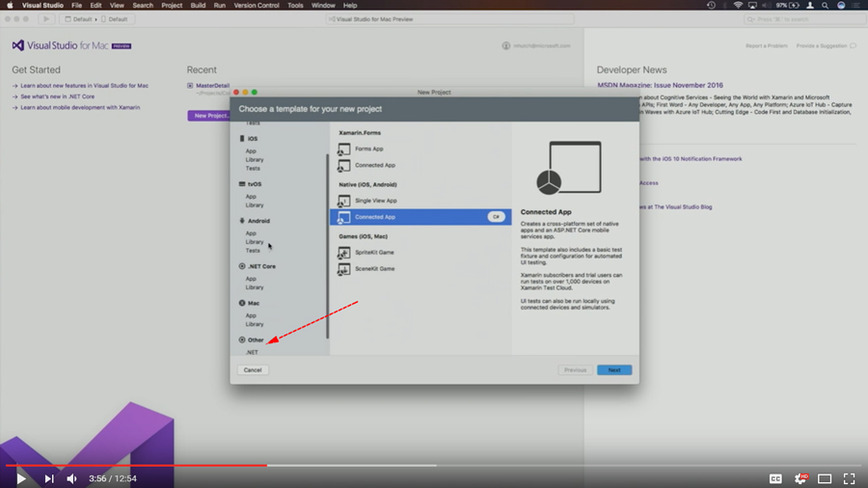The width and height of the screenshot is (868, 488).
Task: Select the tvOS category icon
Action: pyautogui.click(x=242, y=183)
